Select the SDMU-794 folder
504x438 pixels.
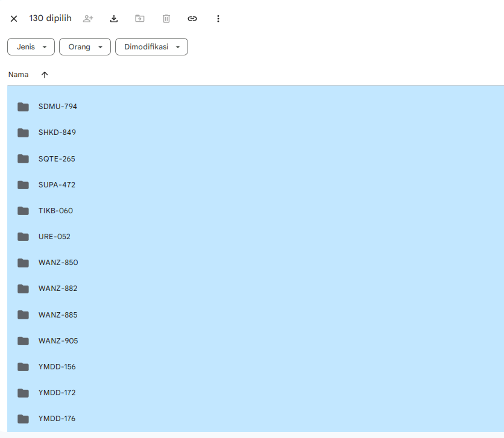click(58, 107)
